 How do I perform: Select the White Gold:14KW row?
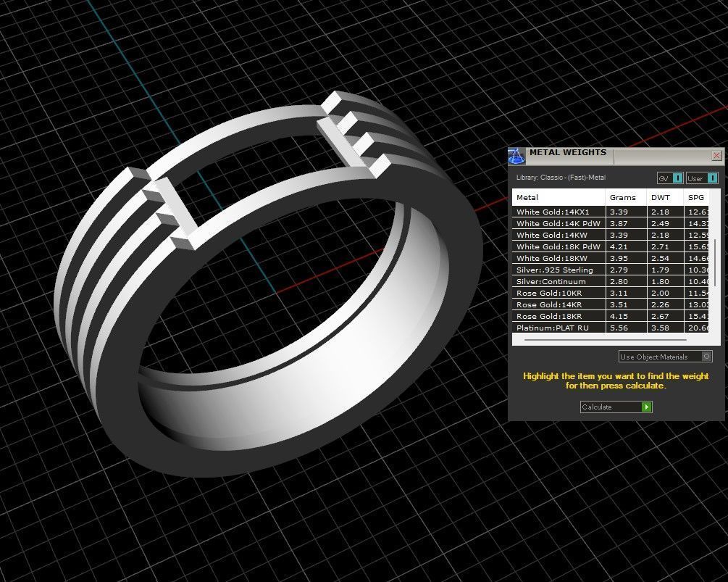611,235
